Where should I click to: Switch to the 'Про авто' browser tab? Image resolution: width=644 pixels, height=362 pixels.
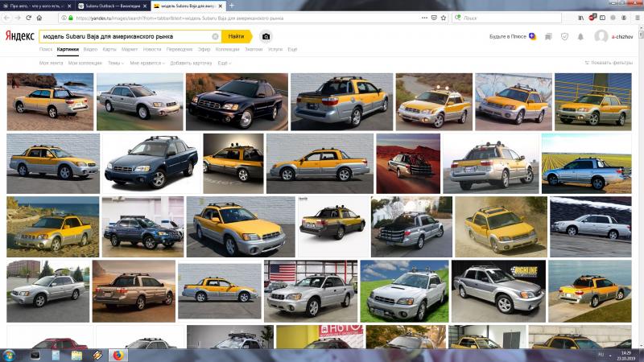[37, 6]
